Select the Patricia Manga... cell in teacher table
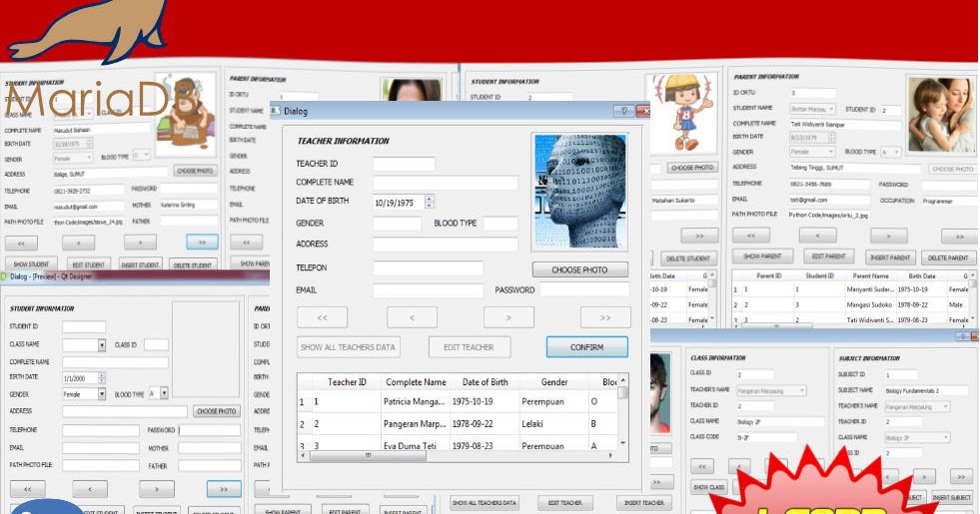 point(414,401)
